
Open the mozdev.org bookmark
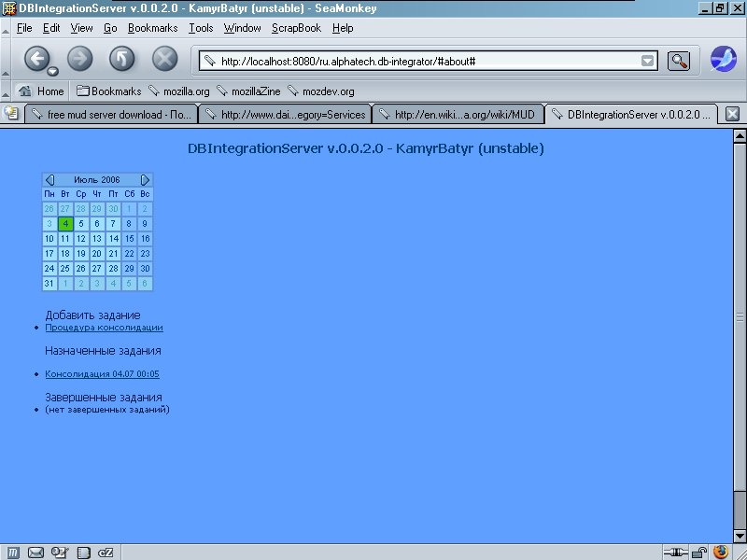pyautogui.click(x=320, y=91)
